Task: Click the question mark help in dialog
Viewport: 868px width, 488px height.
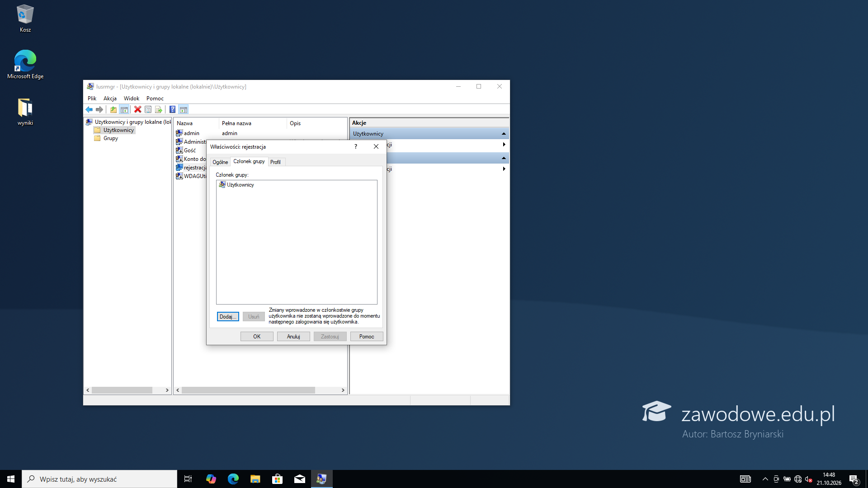Action: tap(356, 146)
